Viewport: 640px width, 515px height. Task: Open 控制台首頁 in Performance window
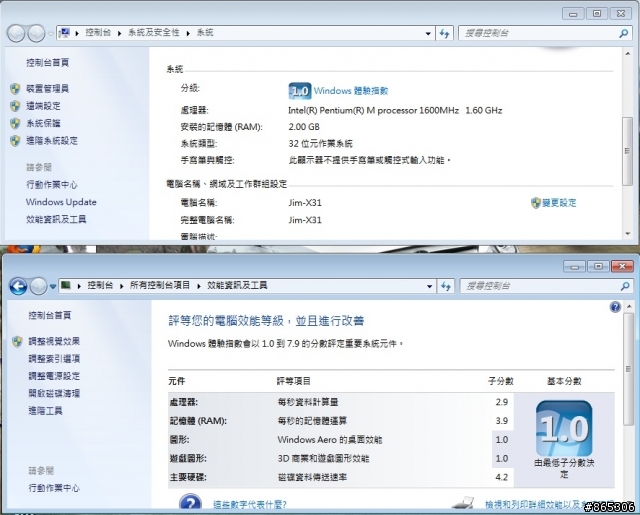click(50, 315)
